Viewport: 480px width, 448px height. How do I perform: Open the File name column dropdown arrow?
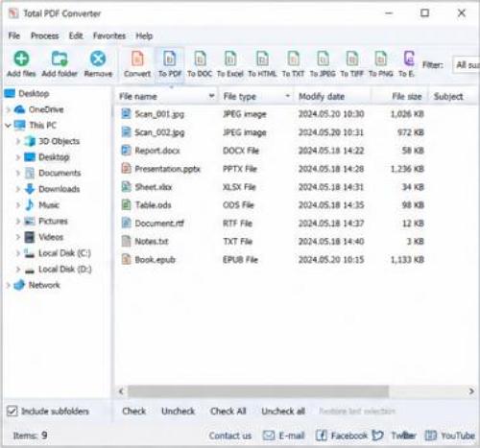pos(211,96)
